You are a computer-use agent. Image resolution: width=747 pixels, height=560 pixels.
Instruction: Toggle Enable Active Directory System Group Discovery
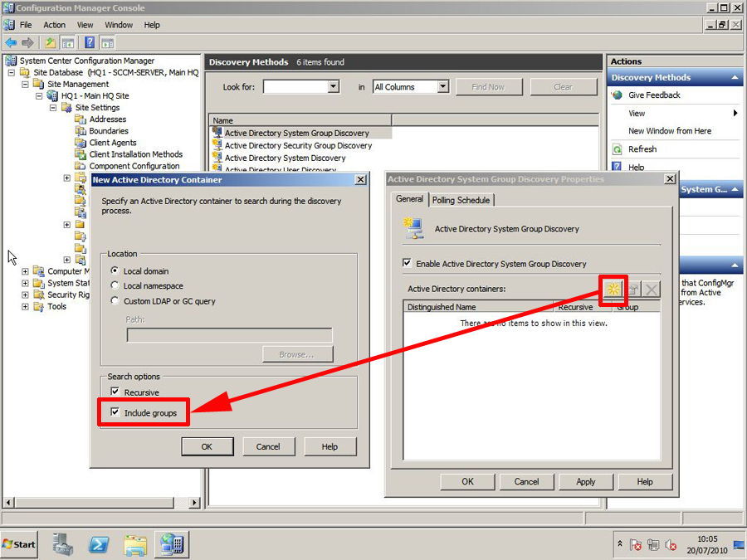click(x=407, y=263)
